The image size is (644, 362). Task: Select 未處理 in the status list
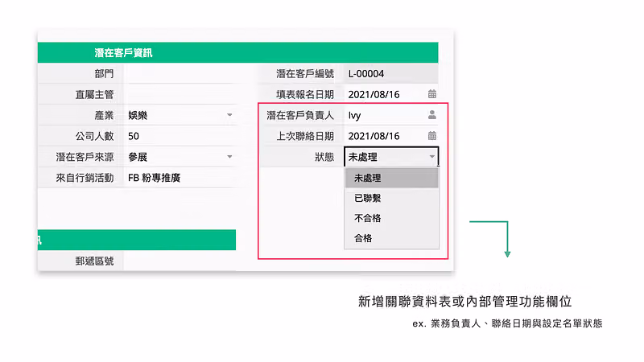392,178
